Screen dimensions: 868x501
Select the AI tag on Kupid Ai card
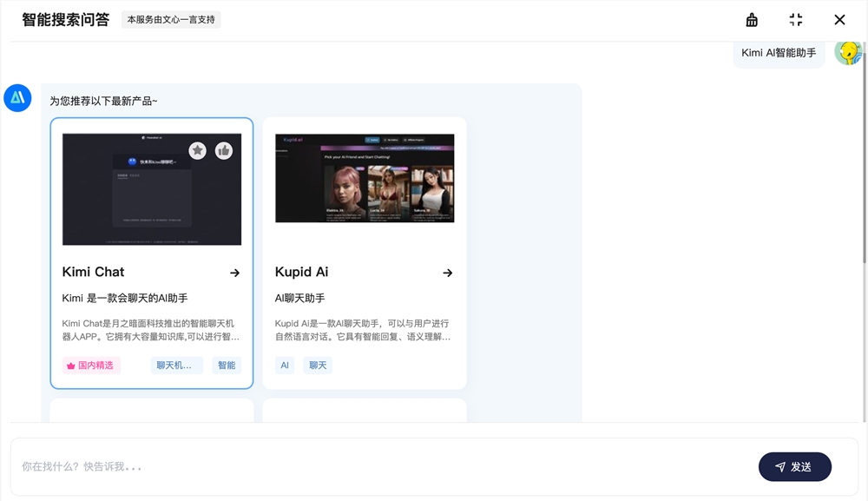tap(285, 365)
